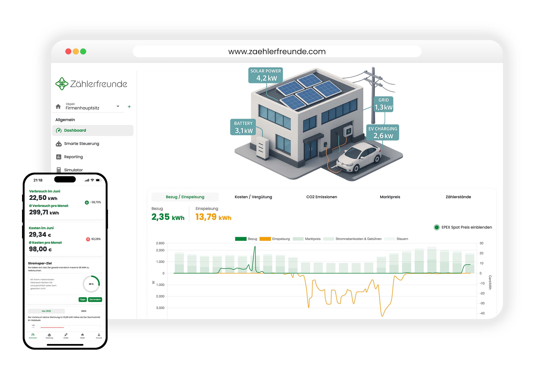Viewport: 543px width, 392px height.
Task: Click the GRID 1,3 kW label
Action: point(384,104)
